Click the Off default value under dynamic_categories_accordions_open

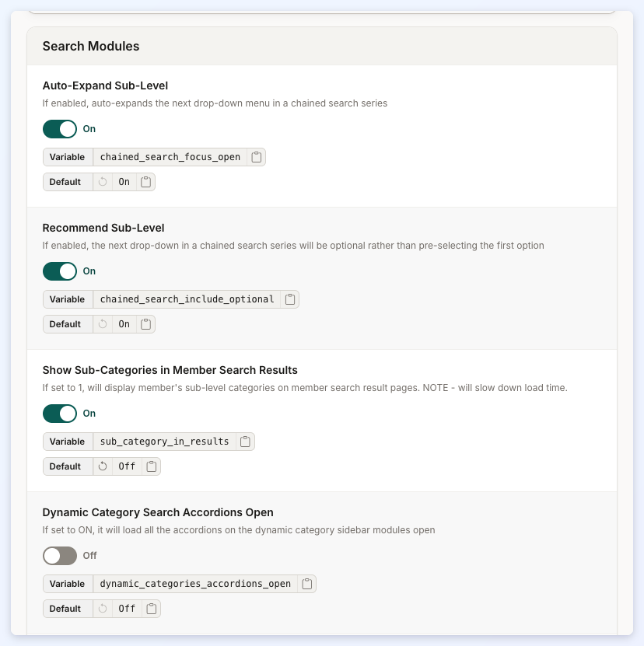[x=127, y=609]
